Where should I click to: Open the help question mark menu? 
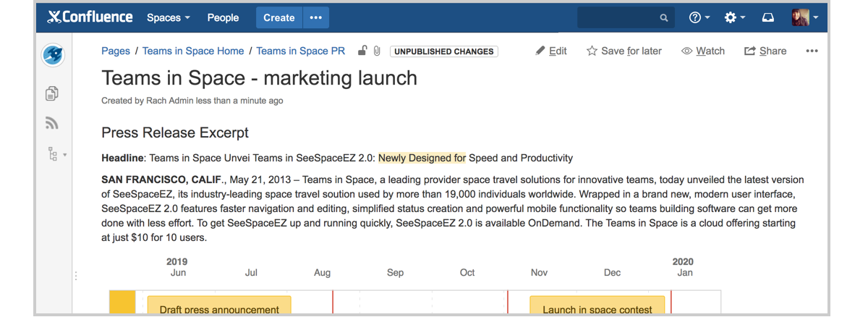click(x=699, y=18)
